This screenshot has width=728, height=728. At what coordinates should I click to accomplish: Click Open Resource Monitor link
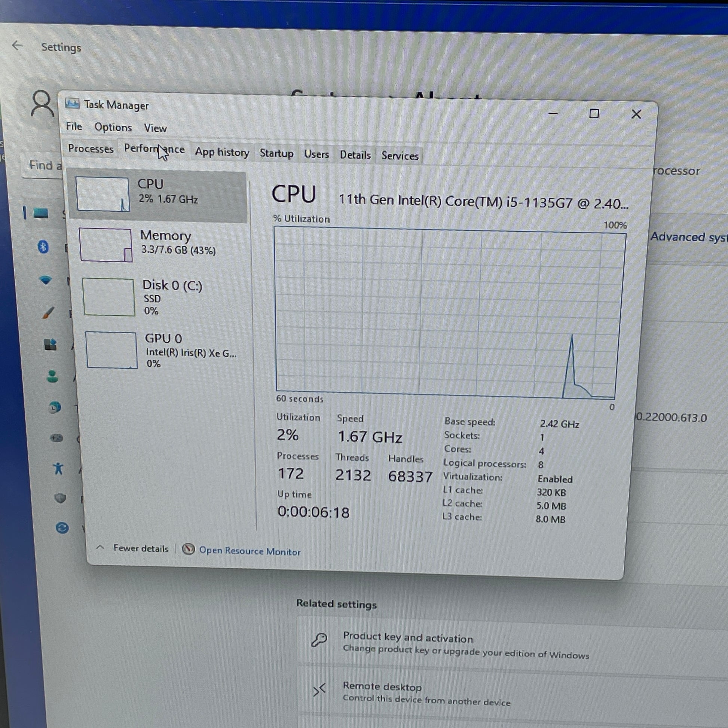(x=250, y=551)
